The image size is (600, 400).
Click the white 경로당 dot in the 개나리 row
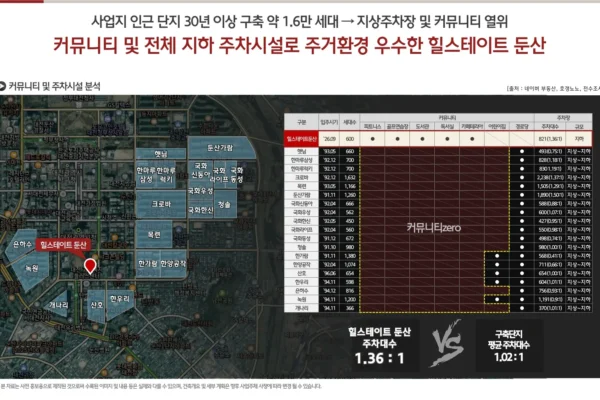(x=522, y=308)
